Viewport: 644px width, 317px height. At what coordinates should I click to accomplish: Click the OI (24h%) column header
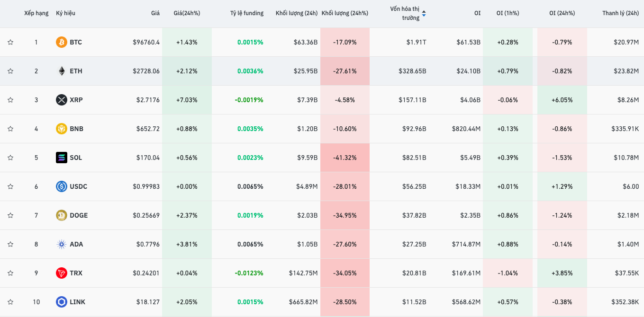point(562,13)
